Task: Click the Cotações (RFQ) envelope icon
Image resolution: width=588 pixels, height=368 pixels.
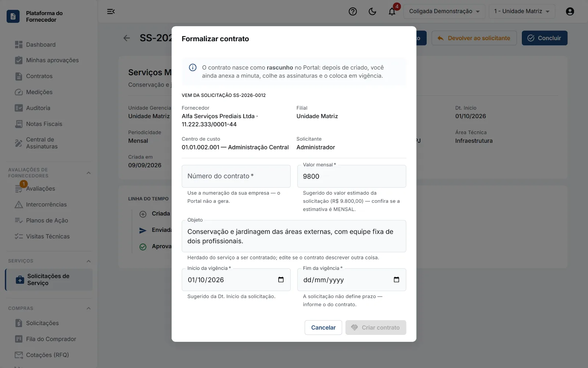Action: 19,355
